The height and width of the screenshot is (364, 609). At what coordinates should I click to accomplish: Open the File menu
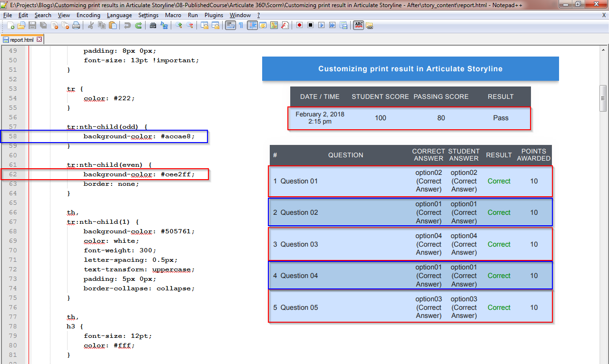(x=7, y=15)
